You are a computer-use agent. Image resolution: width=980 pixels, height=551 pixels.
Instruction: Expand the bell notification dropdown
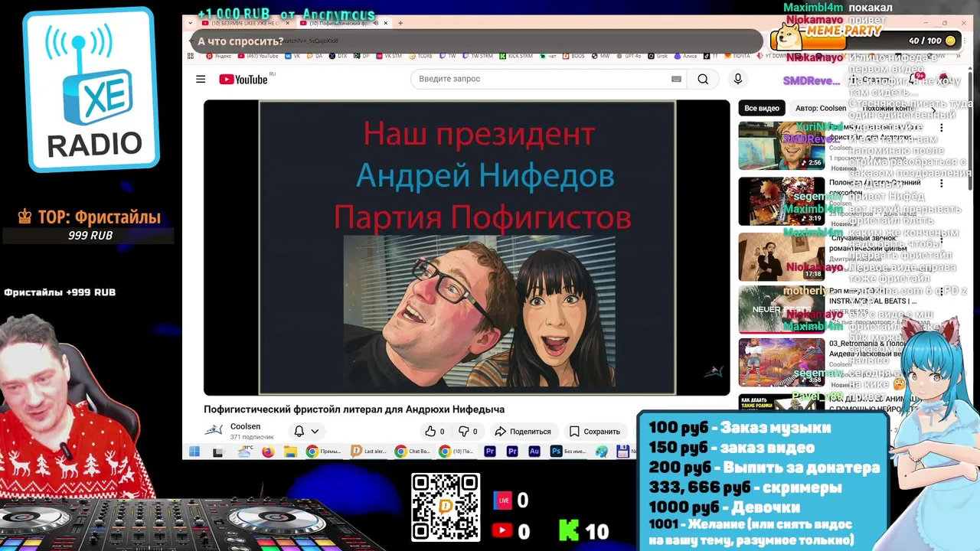[306, 432]
